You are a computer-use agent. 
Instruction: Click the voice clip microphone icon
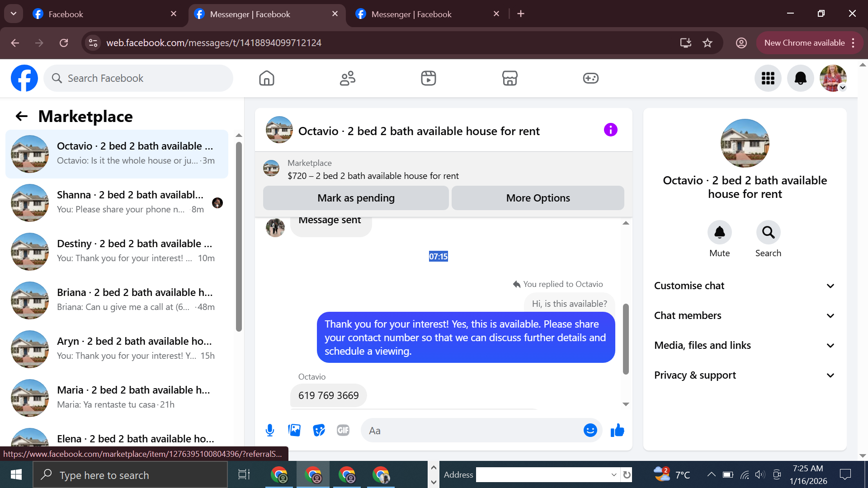coord(270,430)
